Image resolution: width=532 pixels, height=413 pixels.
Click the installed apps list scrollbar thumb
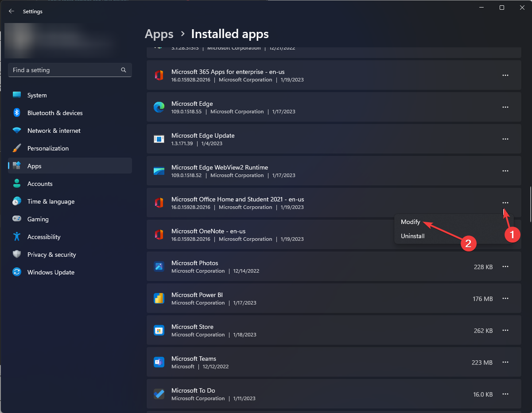click(x=530, y=205)
